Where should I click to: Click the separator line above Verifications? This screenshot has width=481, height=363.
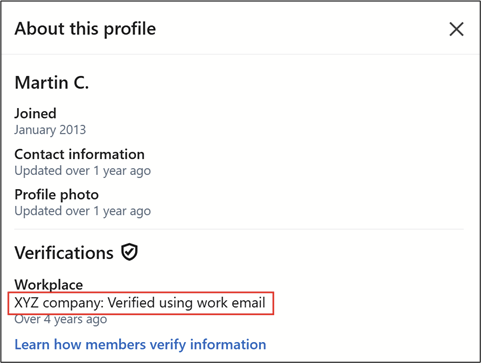(x=239, y=229)
